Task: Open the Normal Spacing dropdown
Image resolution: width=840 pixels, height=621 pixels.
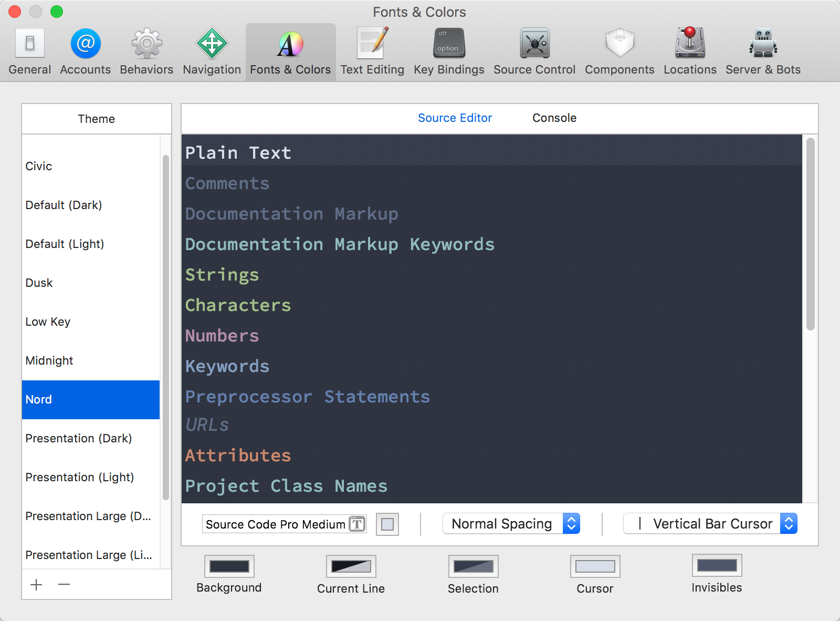Action: (x=511, y=523)
